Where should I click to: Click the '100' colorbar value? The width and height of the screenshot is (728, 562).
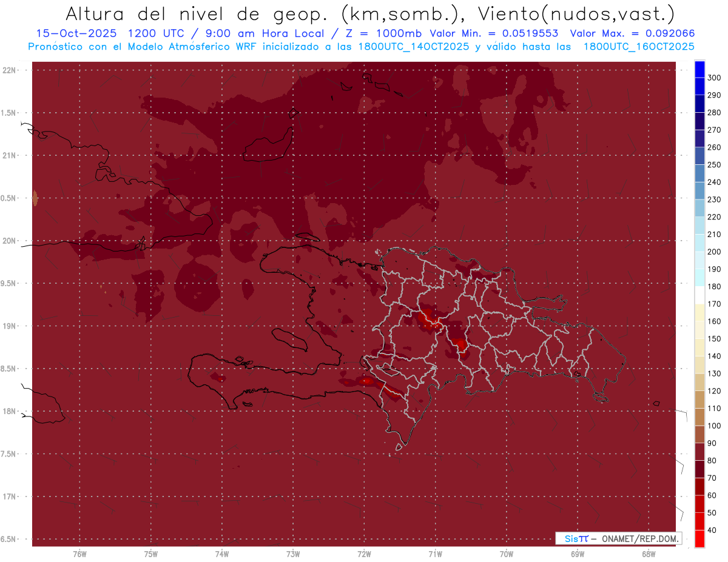point(713,426)
